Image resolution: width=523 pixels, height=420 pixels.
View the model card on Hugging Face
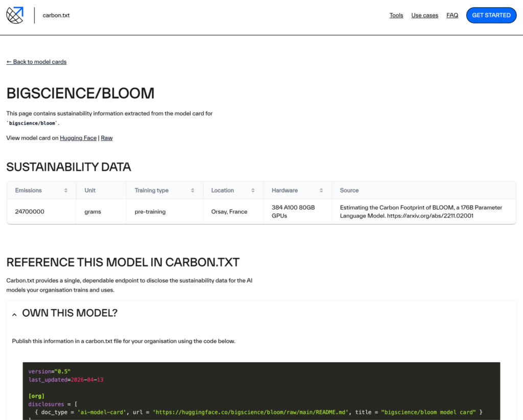tap(78, 138)
